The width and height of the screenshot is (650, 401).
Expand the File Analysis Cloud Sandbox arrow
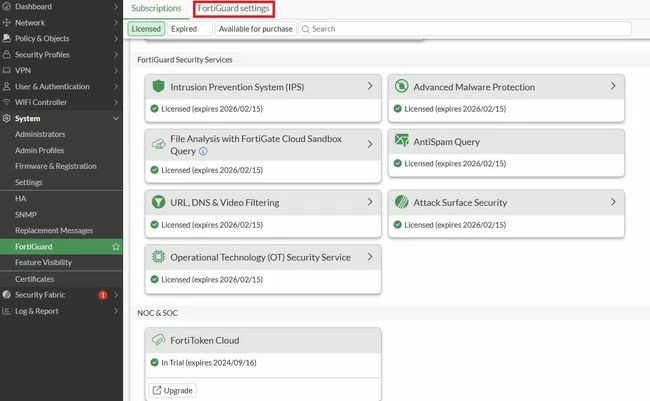(370, 144)
